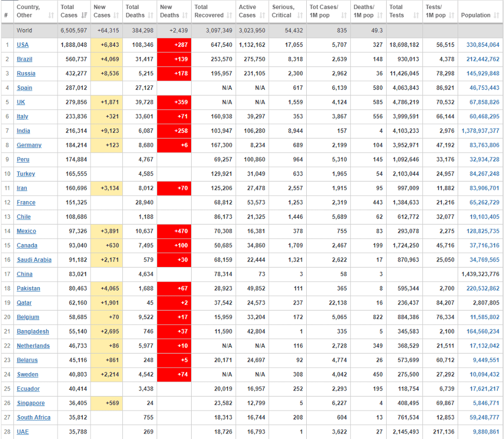Select Qatar's Tot Cases/1M pop value 22,138

[338, 303]
